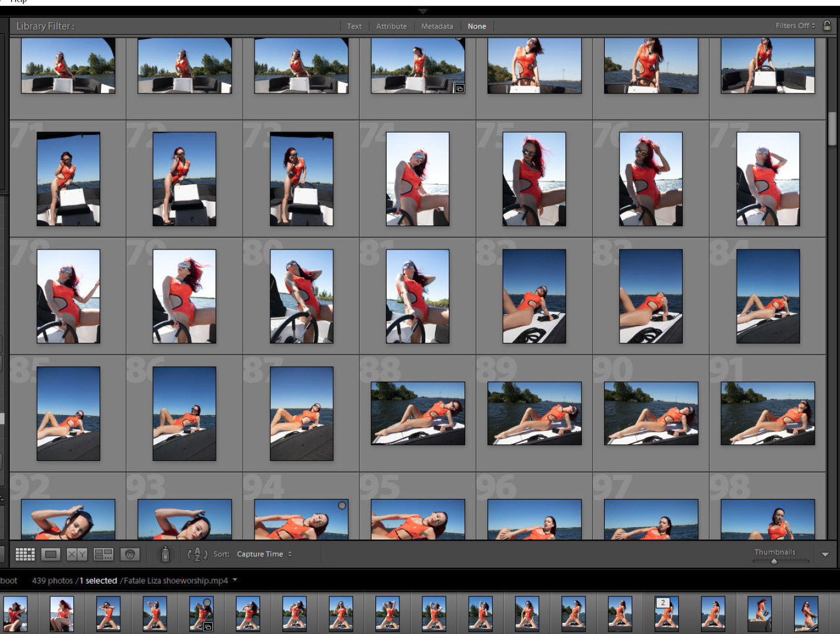
Task: Toggle Quick Collection circle on the filmstrip thumbnail
Action: click(206, 602)
